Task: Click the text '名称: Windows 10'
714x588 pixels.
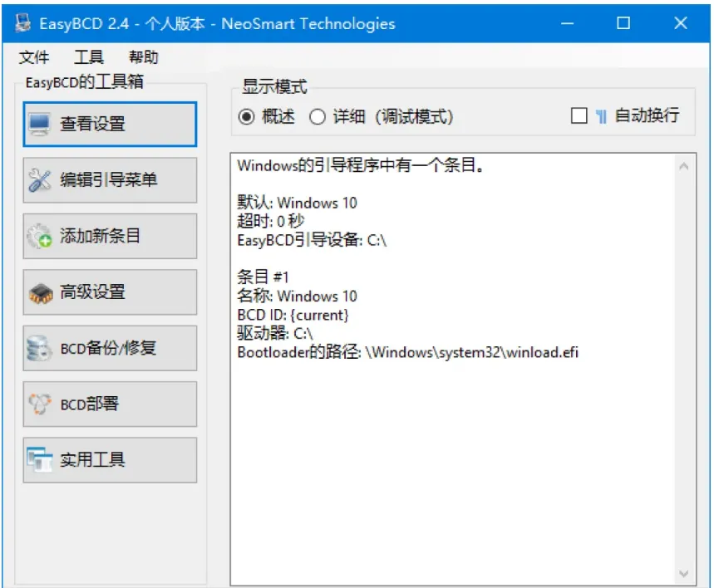Action: (x=297, y=296)
